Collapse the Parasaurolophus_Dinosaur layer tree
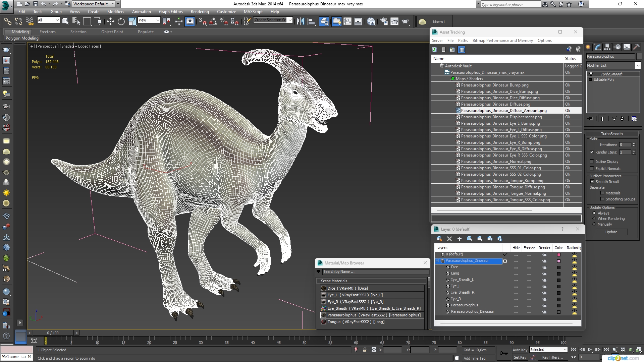The width and height of the screenshot is (644, 362). click(x=437, y=261)
